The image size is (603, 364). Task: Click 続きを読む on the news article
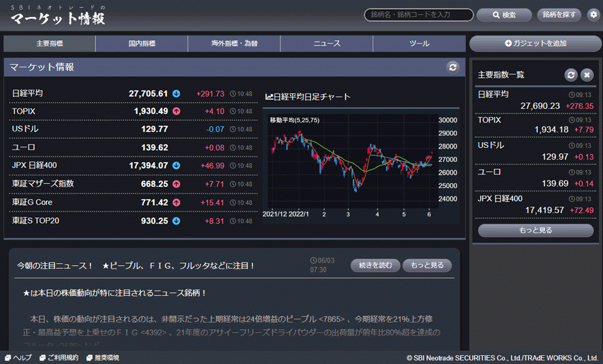(375, 265)
